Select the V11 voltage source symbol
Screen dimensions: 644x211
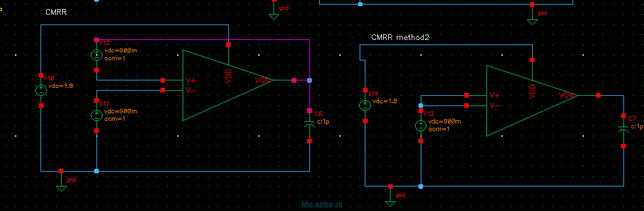click(x=96, y=115)
